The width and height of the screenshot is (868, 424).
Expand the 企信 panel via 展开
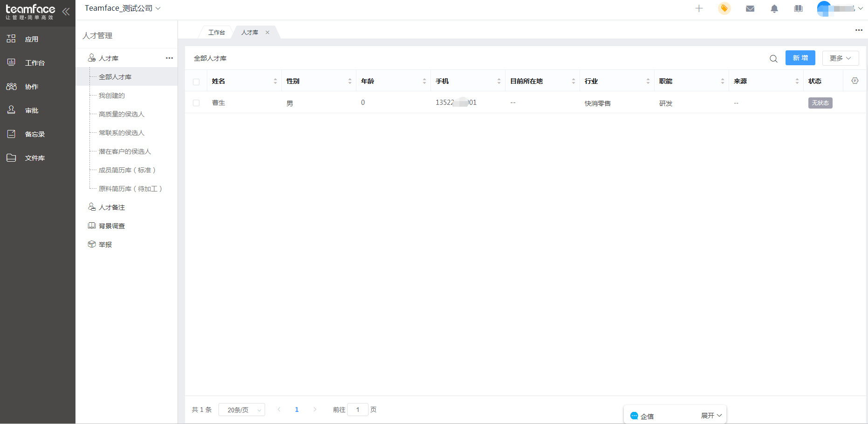(x=711, y=416)
